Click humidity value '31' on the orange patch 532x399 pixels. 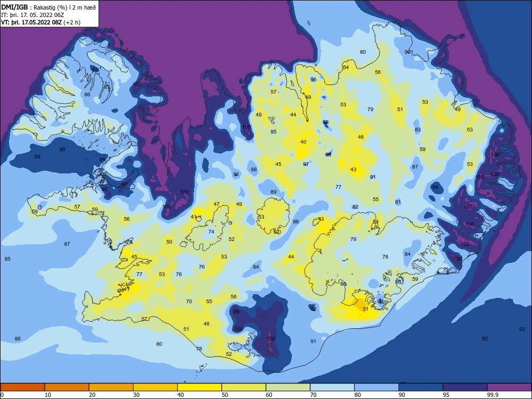pyautogui.click(x=365, y=309)
